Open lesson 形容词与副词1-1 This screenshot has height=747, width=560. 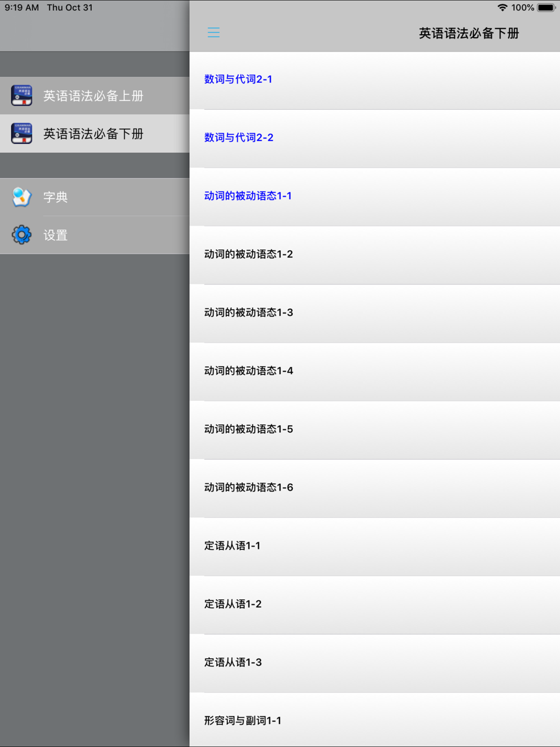tap(375, 720)
